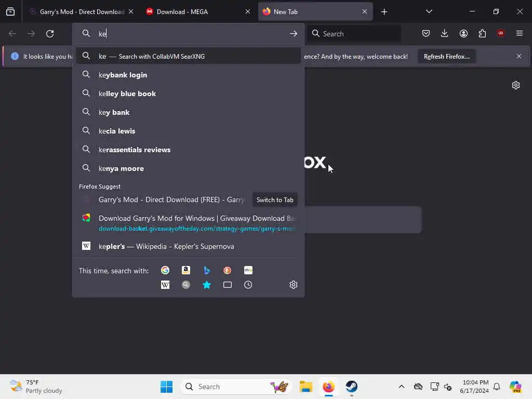Open the Firefox application menu
Image resolution: width=532 pixels, height=399 pixels.
(x=519, y=33)
